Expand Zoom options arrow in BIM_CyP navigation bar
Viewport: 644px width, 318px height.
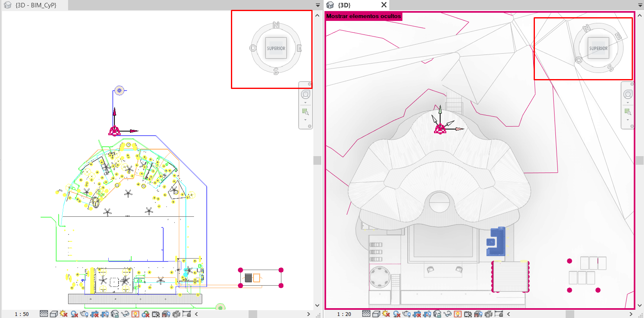306,120
